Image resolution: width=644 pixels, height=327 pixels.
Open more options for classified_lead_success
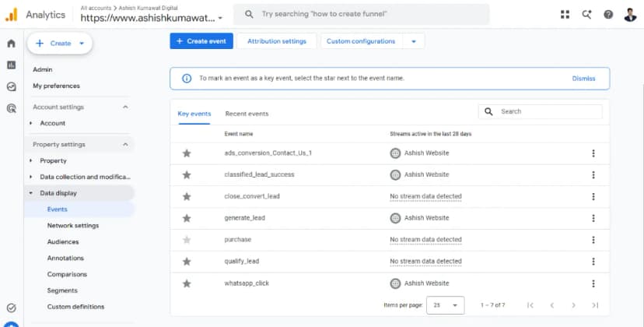pyautogui.click(x=593, y=175)
